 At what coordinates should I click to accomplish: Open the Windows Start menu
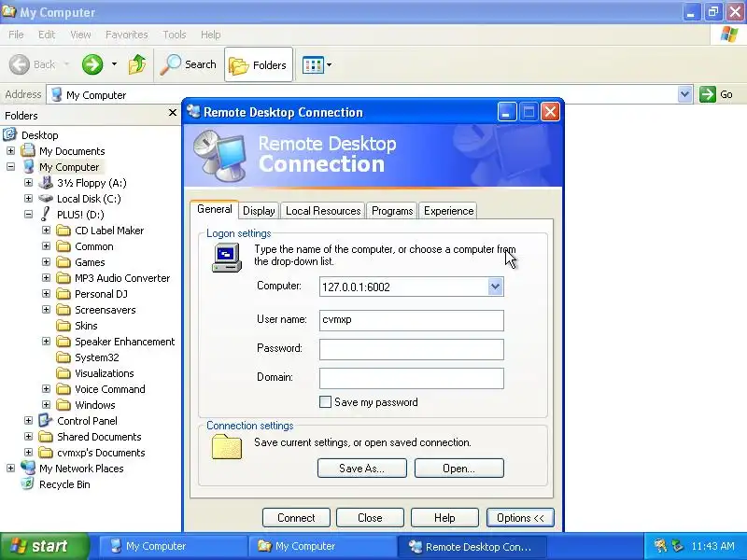tap(45, 546)
